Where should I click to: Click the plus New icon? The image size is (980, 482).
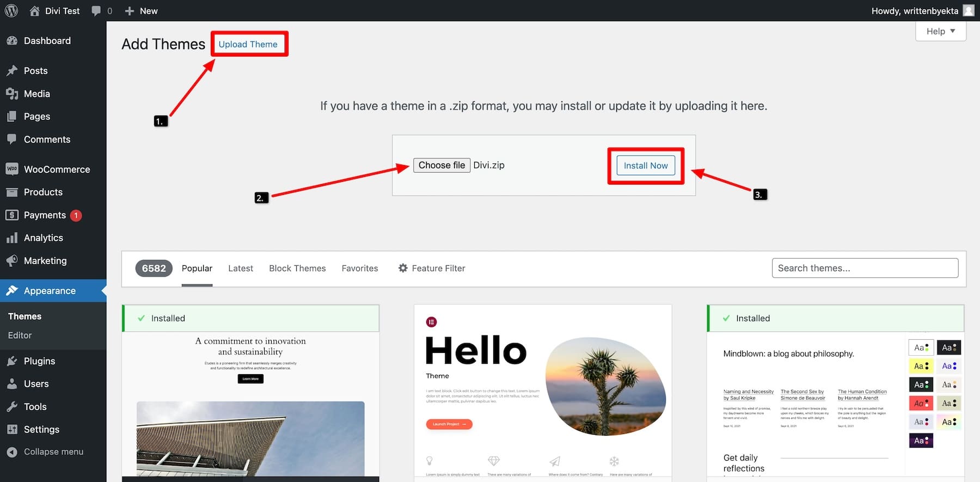click(x=130, y=11)
